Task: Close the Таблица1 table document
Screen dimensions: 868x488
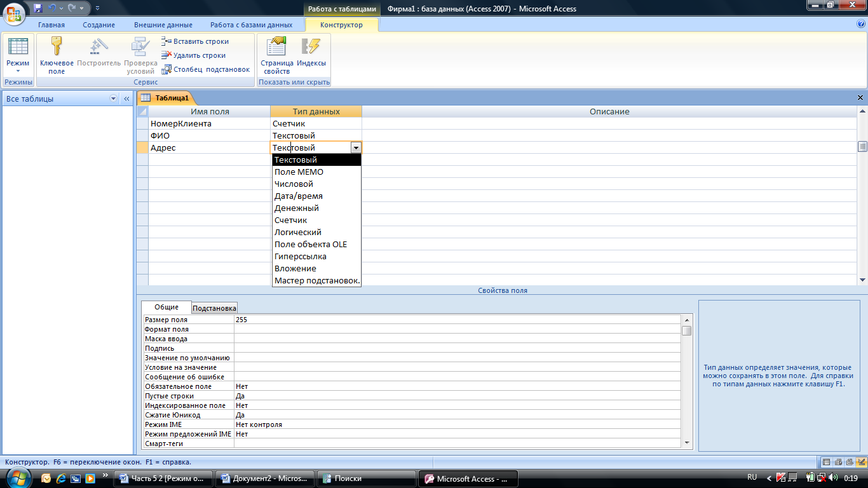Action: (860, 98)
